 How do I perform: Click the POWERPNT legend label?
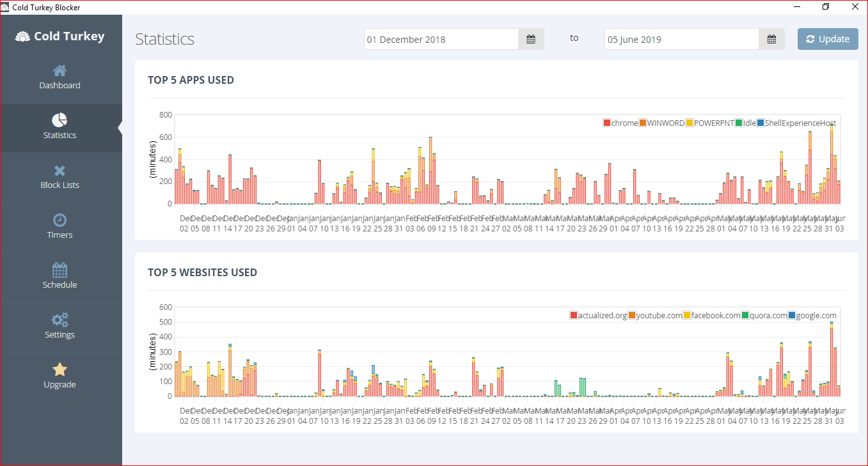click(714, 123)
